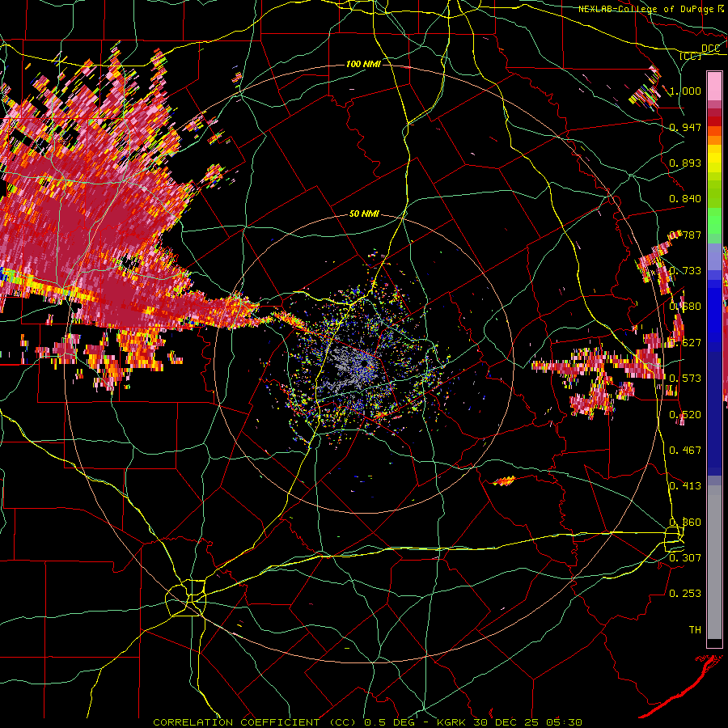Click the 0.5 DEG elevation text

tap(390, 722)
